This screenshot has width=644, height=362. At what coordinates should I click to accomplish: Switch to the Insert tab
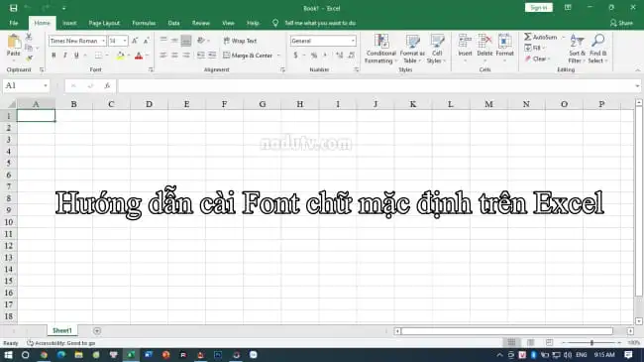(69, 23)
